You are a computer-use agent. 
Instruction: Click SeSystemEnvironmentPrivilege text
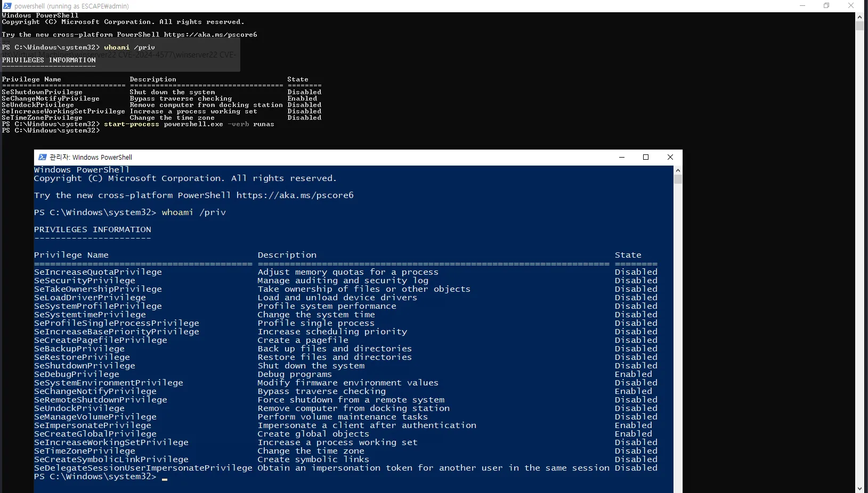pos(109,383)
